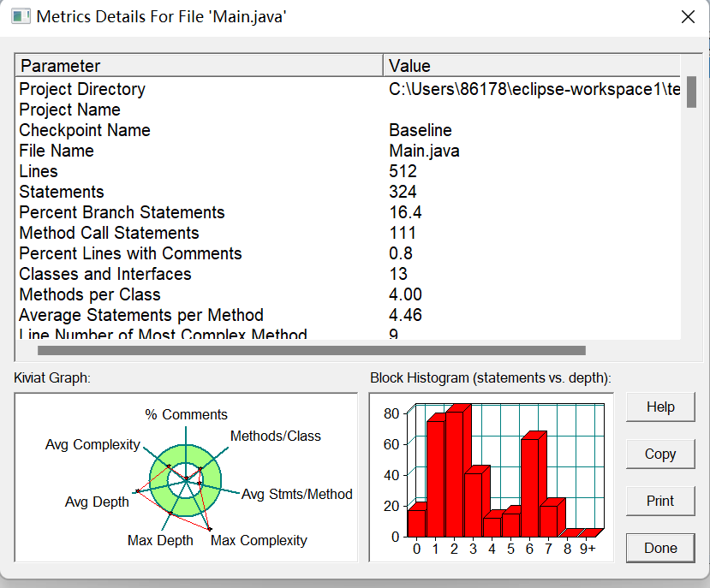Copy the metrics with the Copy button
Viewport: 710px width, 588px height.
660,454
